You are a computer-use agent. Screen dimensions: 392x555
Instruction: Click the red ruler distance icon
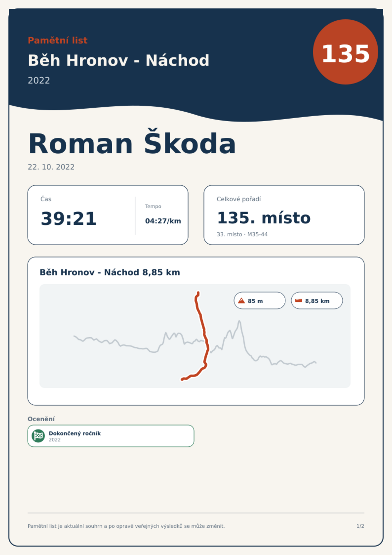pyautogui.click(x=298, y=300)
